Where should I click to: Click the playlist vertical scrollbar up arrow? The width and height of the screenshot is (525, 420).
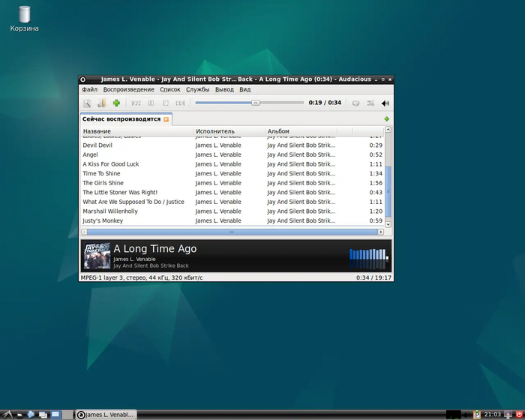(x=388, y=129)
